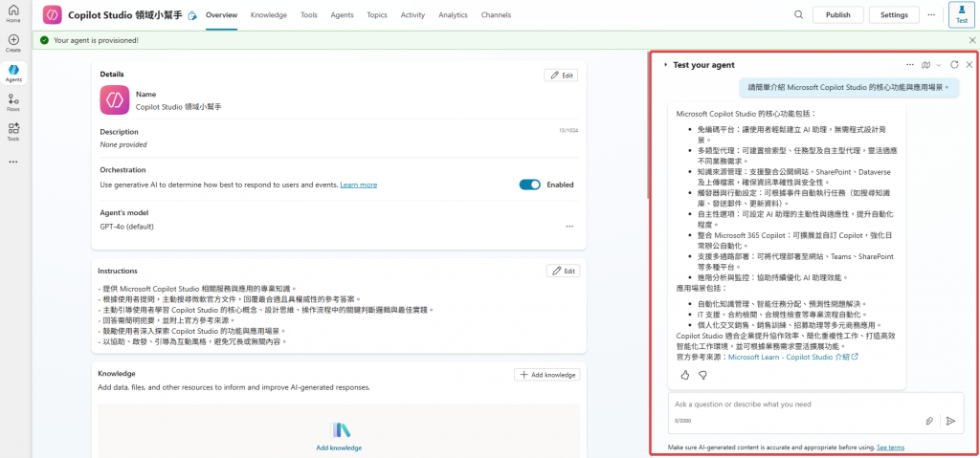This screenshot has width=980, height=458.
Task: Open Home in left sidebar
Action: click(x=13, y=13)
